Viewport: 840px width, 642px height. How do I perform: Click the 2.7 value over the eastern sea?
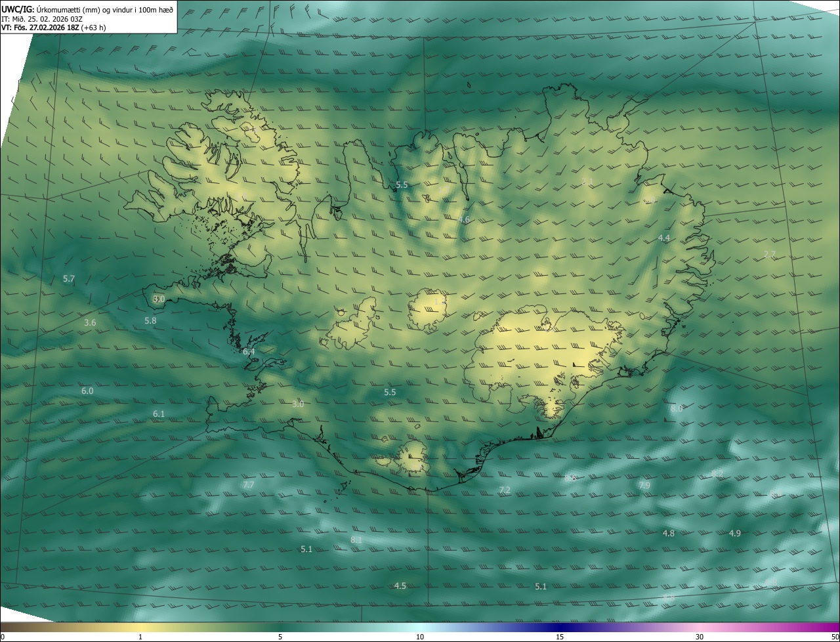[x=770, y=254]
